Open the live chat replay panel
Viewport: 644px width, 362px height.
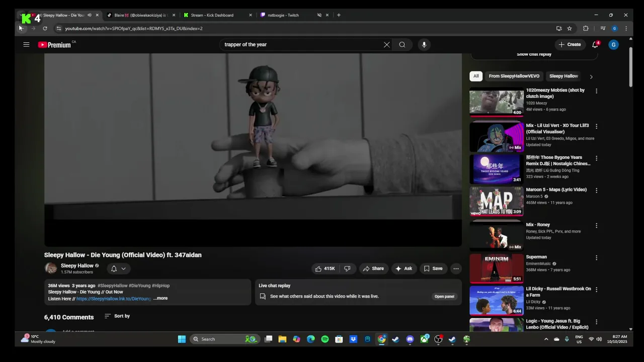tap(444, 296)
